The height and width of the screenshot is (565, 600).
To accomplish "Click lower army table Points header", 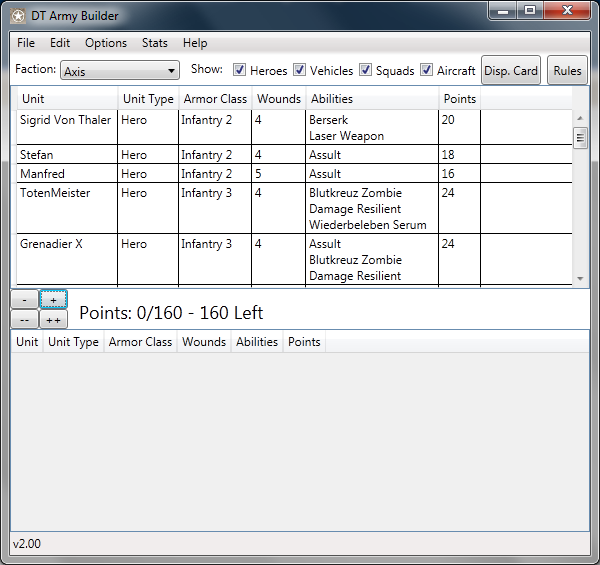I will click(x=304, y=342).
